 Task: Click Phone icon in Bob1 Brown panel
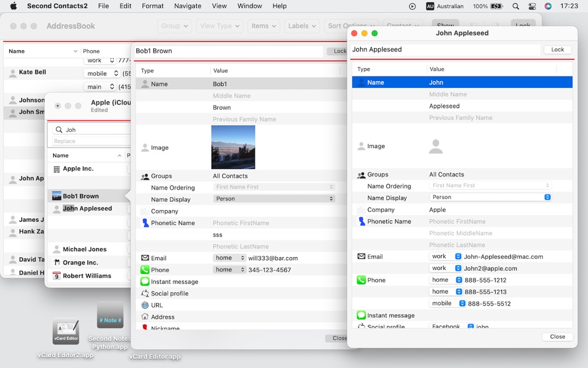pyautogui.click(x=145, y=269)
